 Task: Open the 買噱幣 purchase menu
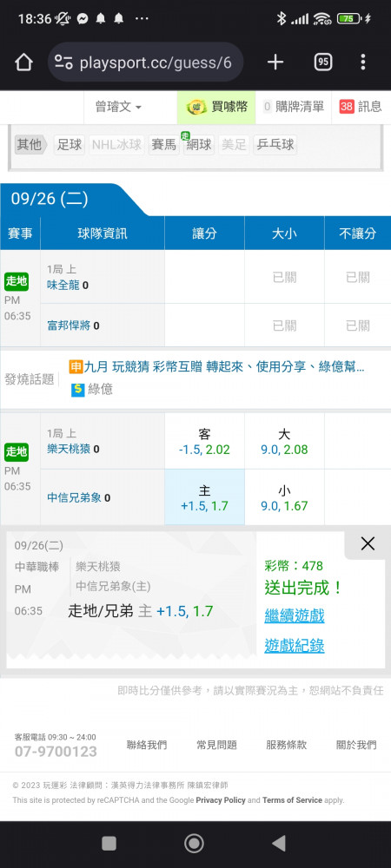coord(216,107)
